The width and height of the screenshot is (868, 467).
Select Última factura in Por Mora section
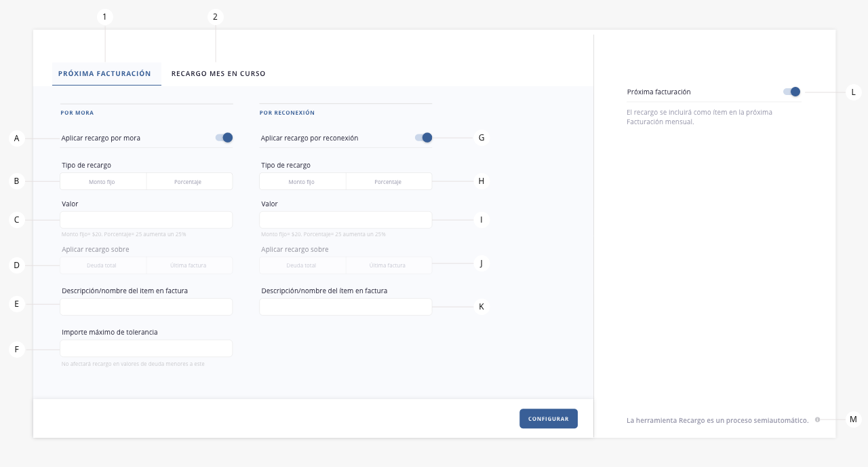189,265
